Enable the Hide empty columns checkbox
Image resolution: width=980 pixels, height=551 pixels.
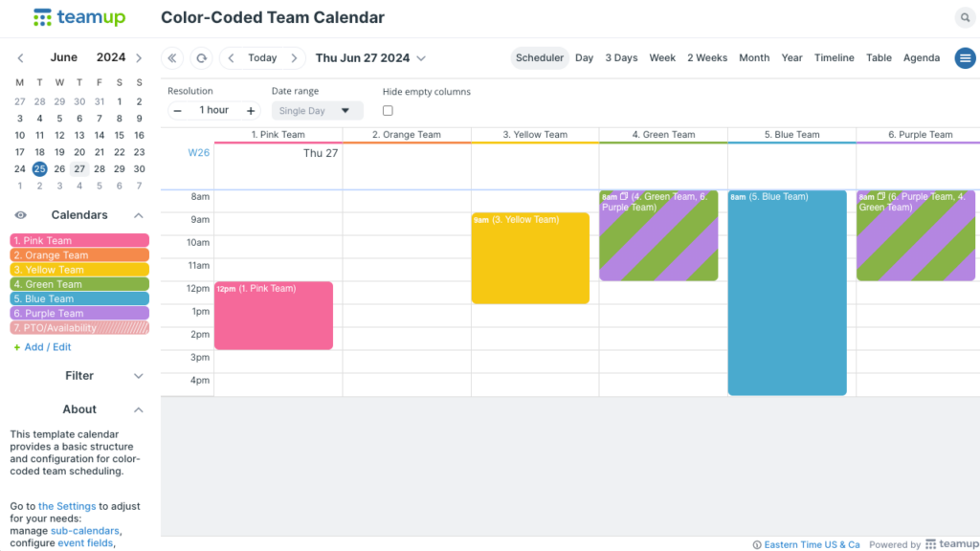388,110
